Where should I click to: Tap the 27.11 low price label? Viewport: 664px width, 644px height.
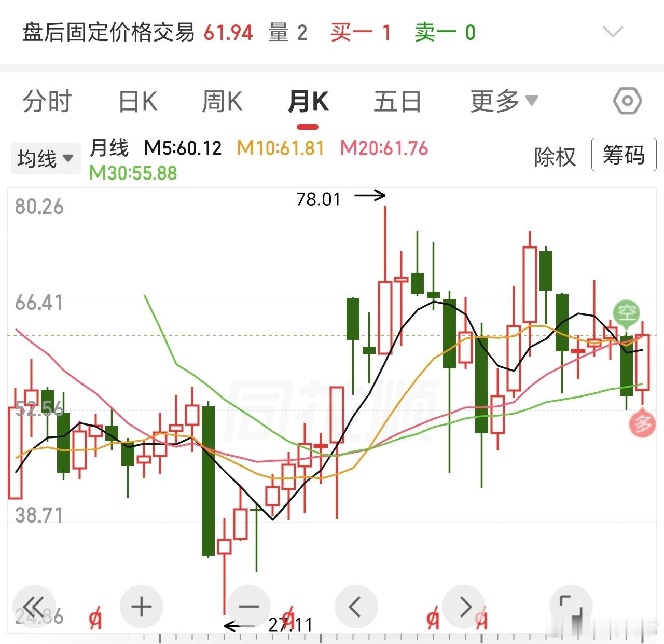(x=290, y=625)
